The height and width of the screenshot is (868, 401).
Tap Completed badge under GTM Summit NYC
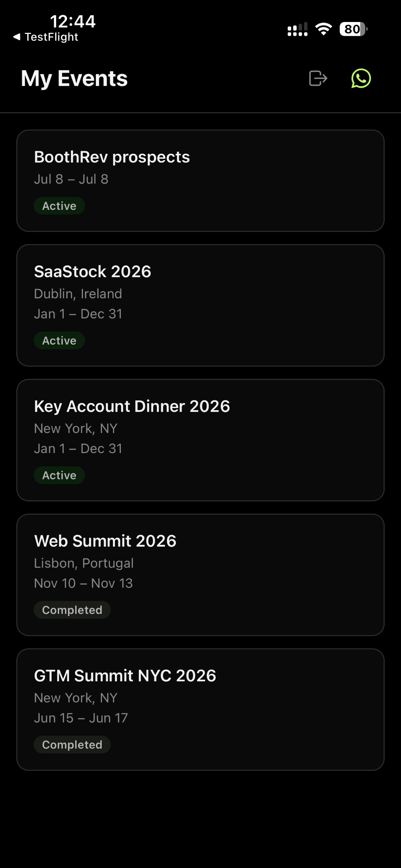tap(72, 745)
